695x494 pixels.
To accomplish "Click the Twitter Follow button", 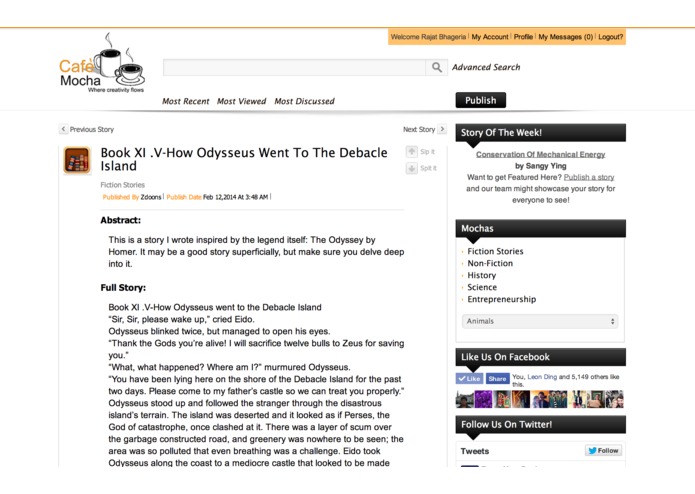I will click(603, 451).
